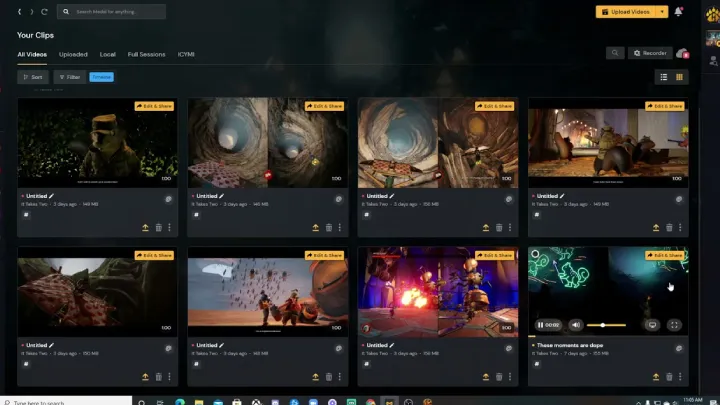This screenshot has height=405, width=720.
Task: Toggle the Timeline view button
Action: click(x=102, y=77)
